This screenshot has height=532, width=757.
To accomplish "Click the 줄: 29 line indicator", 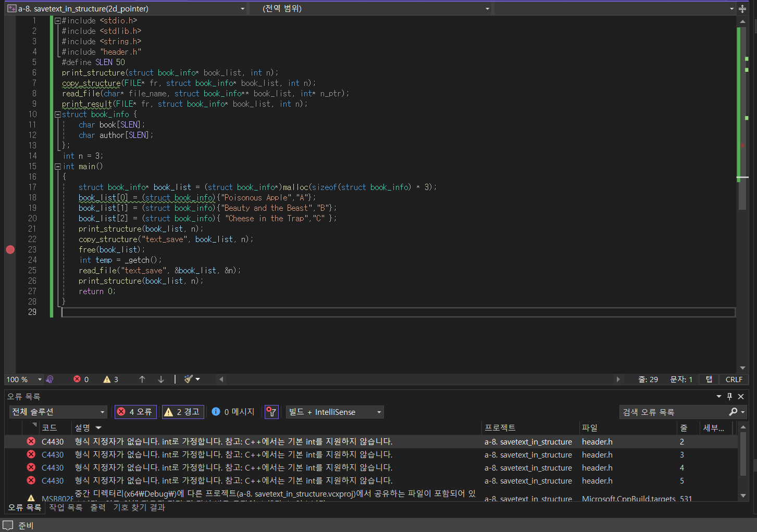I will click(x=648, y=379).
